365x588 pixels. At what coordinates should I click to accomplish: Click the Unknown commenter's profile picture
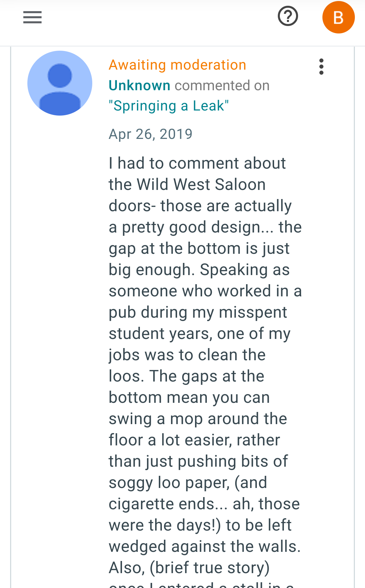tap(60, 83)
